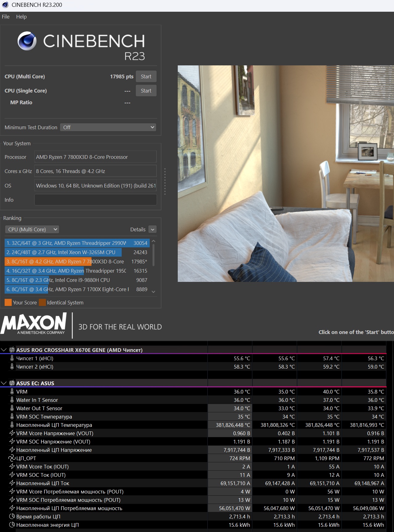Click lightning icon of VRM SOC Ток (IOUT)
Viewport: 394px width, 532px height.
[12, 475]
